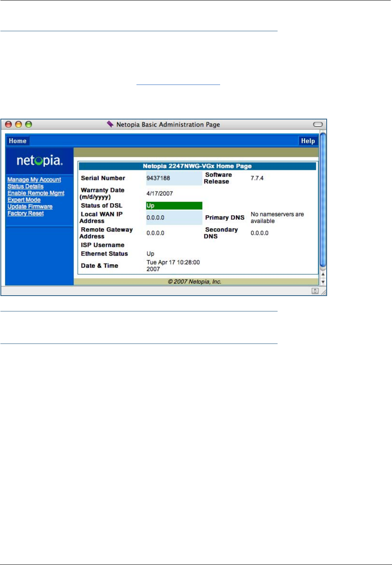Minimize window with yellow button
Viewport: 392px width, 565px height.
tap(18, 124)
